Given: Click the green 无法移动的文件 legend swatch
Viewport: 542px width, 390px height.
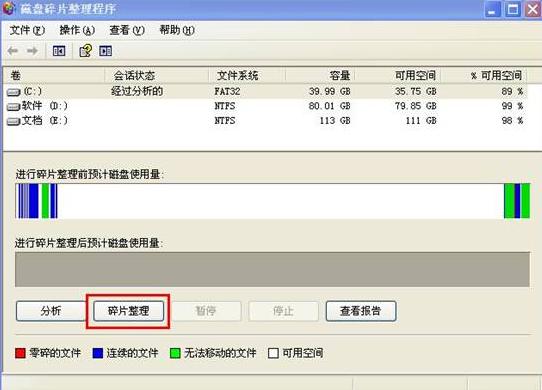Looking at the screenshot, I should click(x=175, y=353).
